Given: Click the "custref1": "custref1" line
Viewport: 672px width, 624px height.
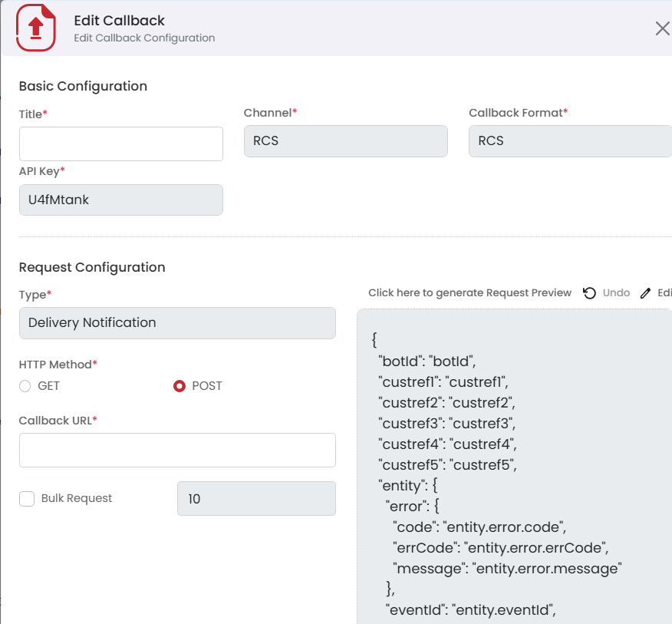Looking at the screenshot, I should pos(443,381).
